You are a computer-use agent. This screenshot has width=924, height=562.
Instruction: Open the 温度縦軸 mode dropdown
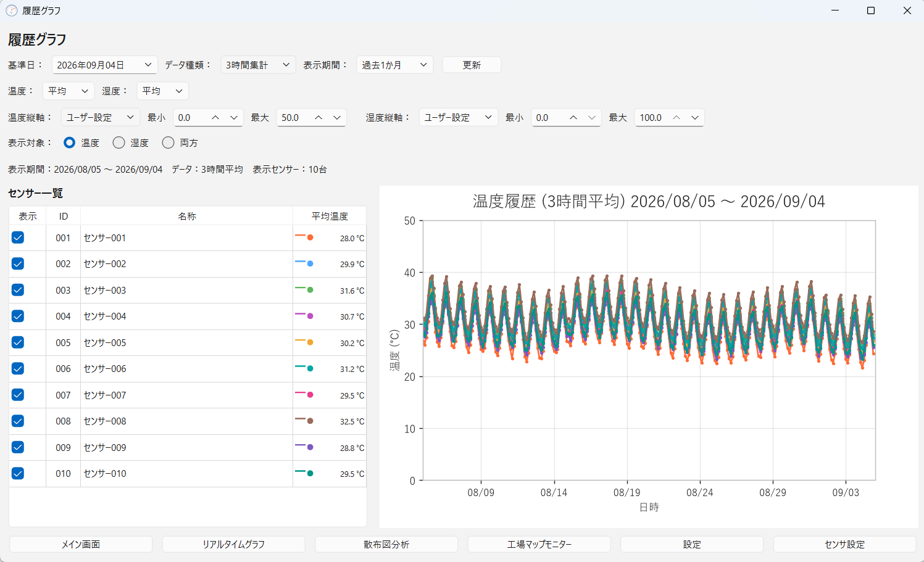[100, 117]
